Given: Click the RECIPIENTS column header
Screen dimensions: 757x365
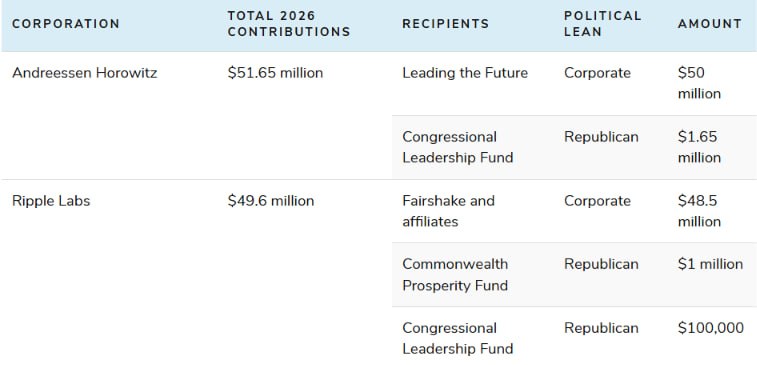Looking at the screenshot, I should point(446,24).
